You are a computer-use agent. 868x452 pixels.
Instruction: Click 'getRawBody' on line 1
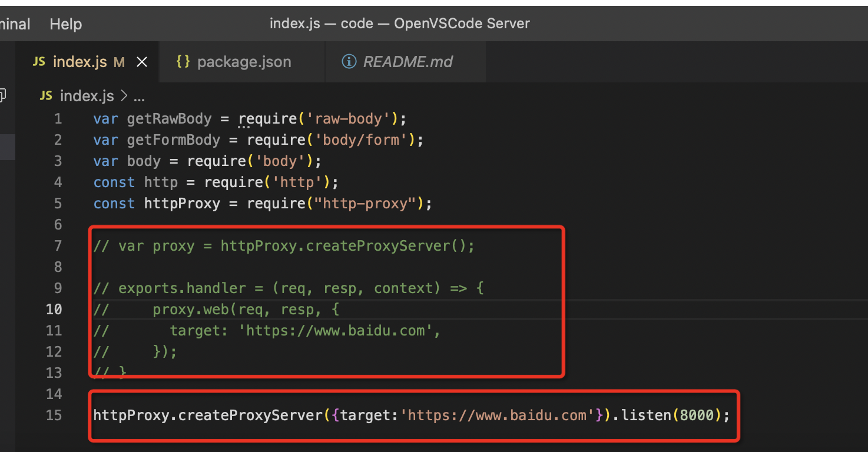[x=169, y=119]
